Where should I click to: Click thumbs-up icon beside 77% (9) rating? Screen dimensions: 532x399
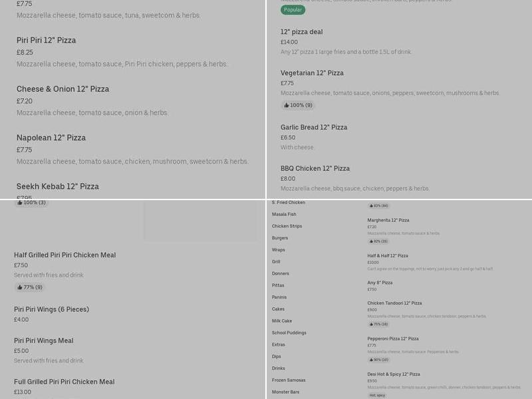click(20, 287)
